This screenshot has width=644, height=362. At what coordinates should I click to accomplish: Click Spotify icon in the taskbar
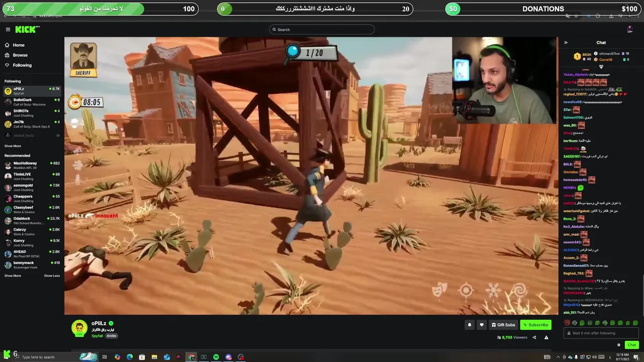(x=216, y=357)
